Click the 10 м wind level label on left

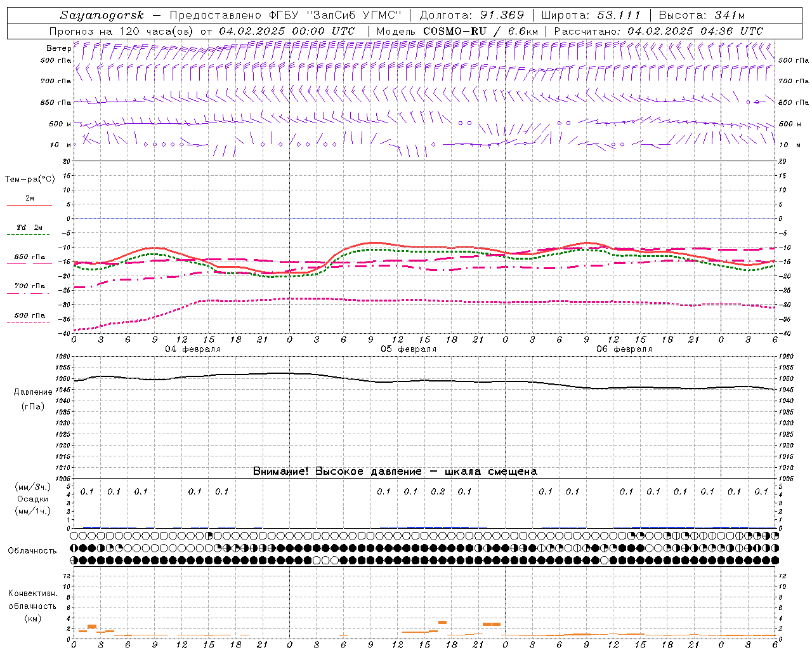click(60, 145)
